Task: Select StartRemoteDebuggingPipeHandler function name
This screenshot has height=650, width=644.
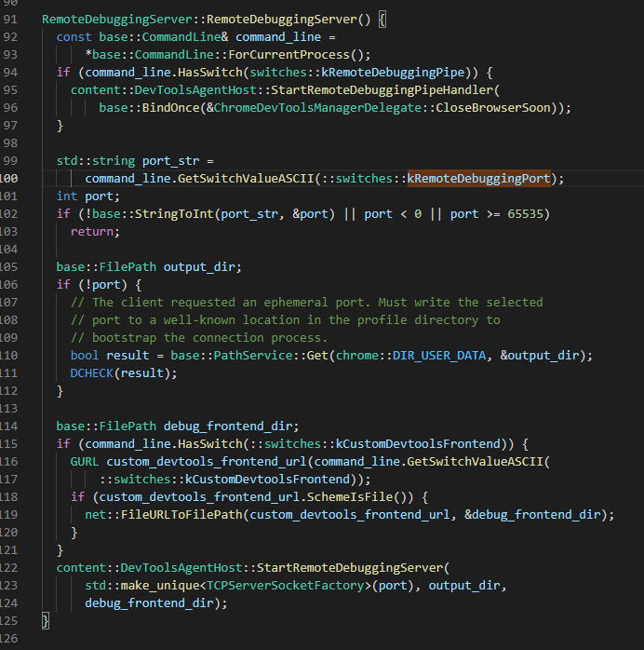Action: 382,90
